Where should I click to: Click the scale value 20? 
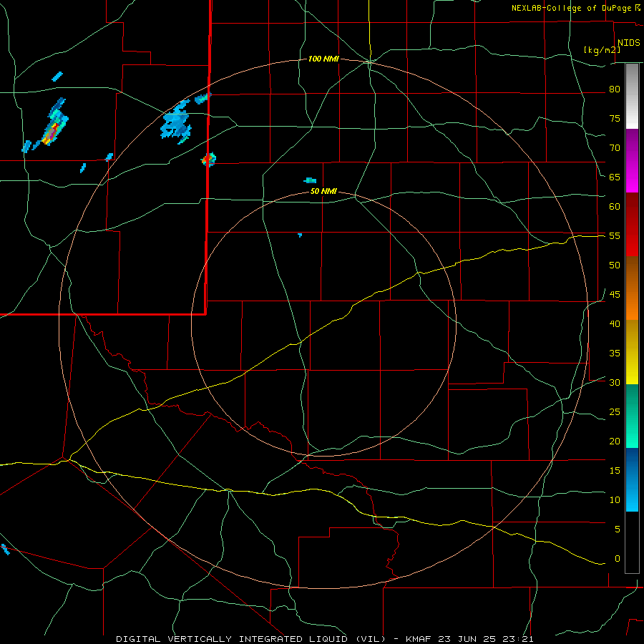click(x=615, y=441)
